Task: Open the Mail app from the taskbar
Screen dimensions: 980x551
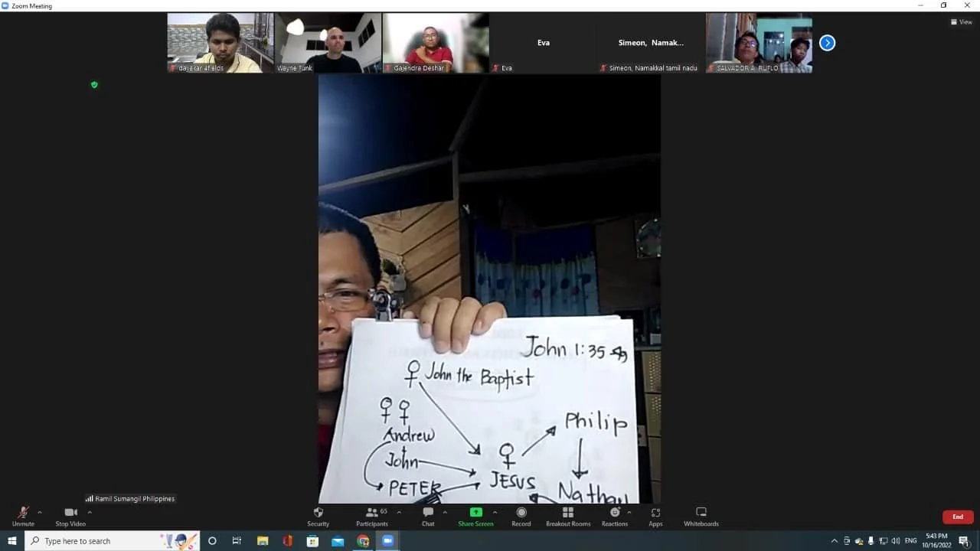Action: 338,541
